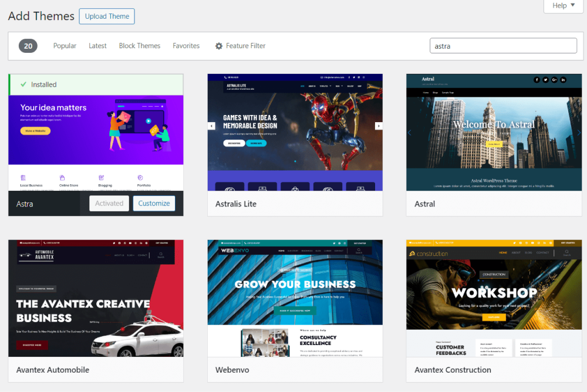
Task: Open the Astra theme screenshot preview
Action: (x=96, y=143)
